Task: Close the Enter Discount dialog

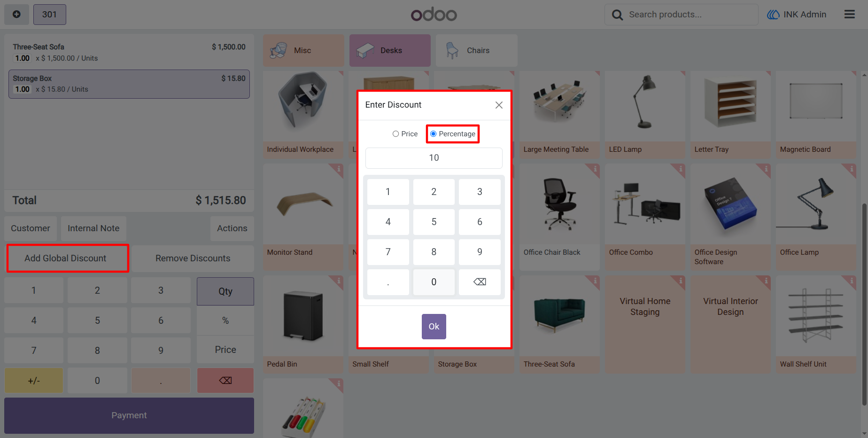Action: 499,105
